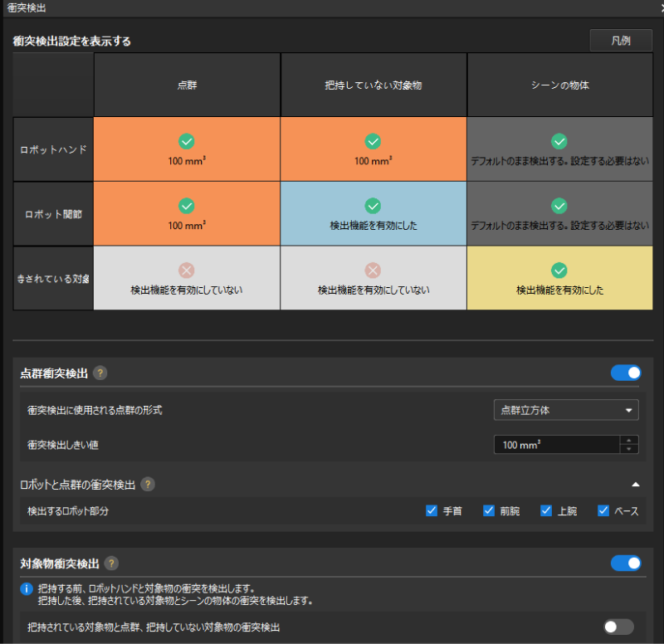Screen dimensions: 664x644
Task: Select the 把持していない対象物 column header
Action: pyautogui.click(x=373, y=85)
